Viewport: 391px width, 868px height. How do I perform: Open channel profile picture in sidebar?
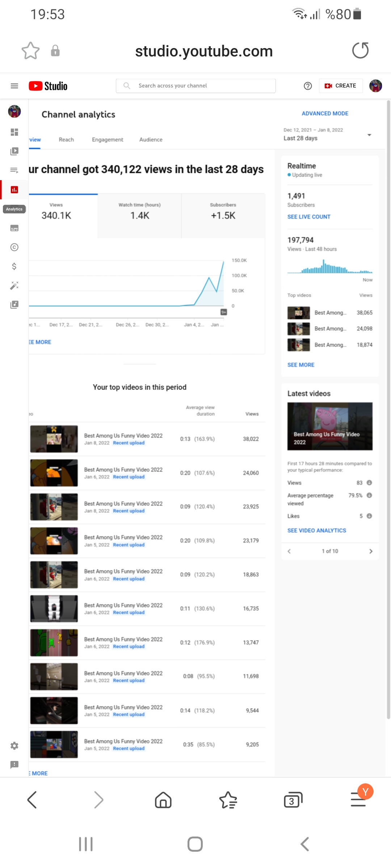14,111
